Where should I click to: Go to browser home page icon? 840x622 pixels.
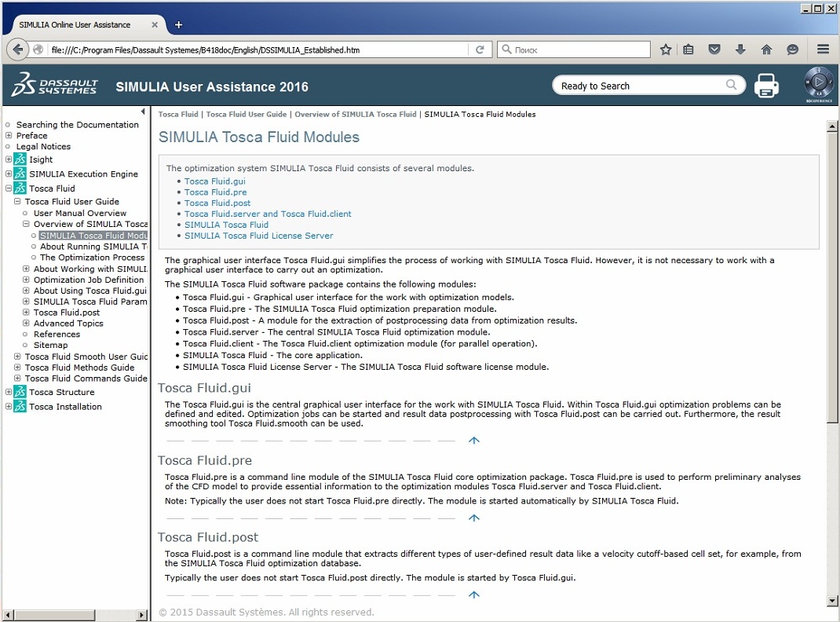[x=766, y=49]
